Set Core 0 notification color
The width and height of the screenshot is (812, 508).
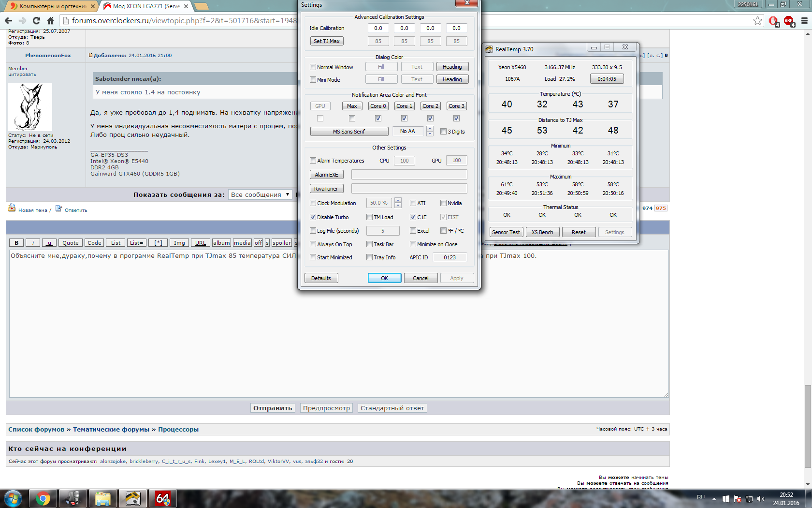pyautogui.click(x=378, y=106)
